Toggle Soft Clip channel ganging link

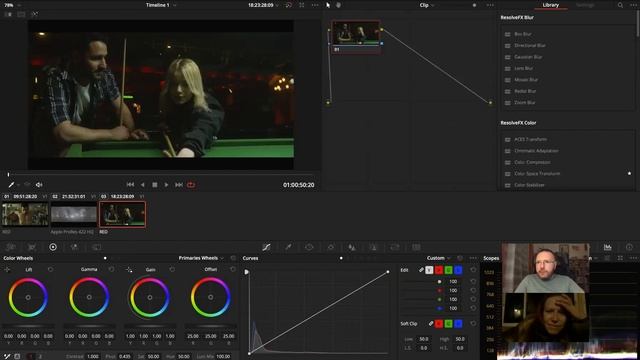431,323
